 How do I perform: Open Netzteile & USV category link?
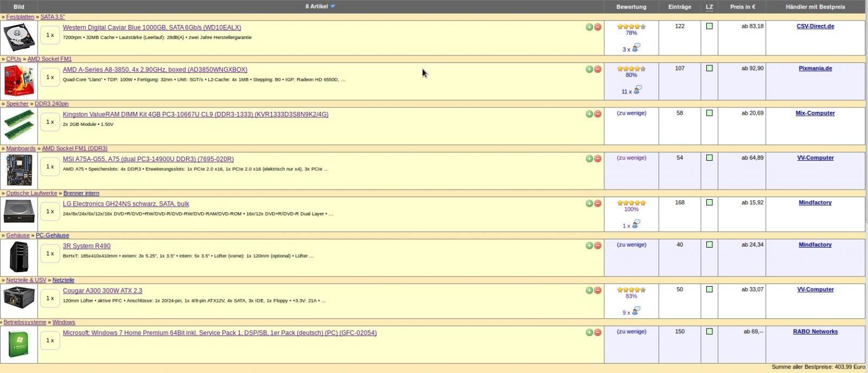point(26,280)
